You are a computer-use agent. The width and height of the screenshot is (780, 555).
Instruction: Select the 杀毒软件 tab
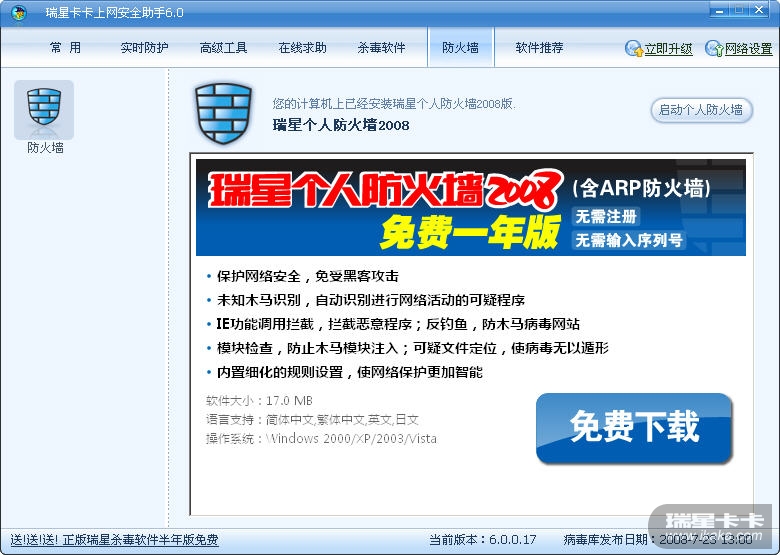[x=382, y=48]
